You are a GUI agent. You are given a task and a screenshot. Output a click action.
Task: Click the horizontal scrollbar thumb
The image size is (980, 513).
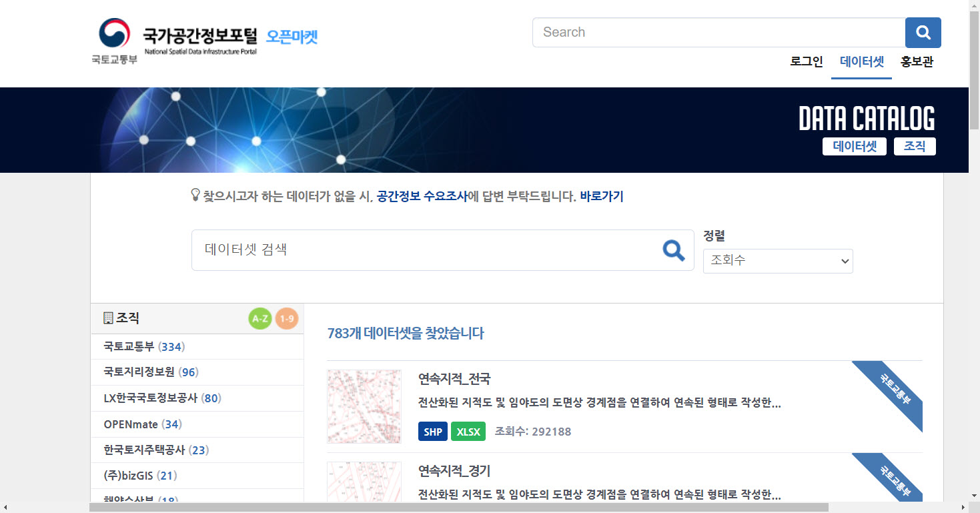[x=459, y=508]
